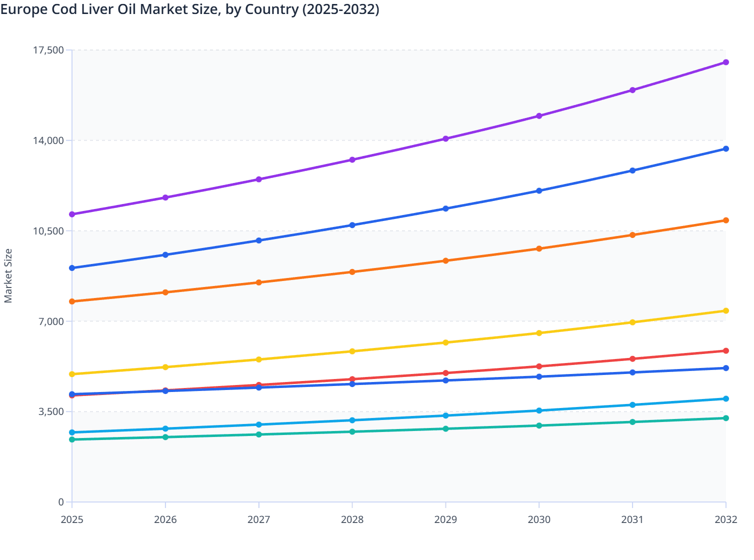Click the 0 label on the y-axis
Image resolution: width=754 pixels, height=560 pixels.
point(62,500)
